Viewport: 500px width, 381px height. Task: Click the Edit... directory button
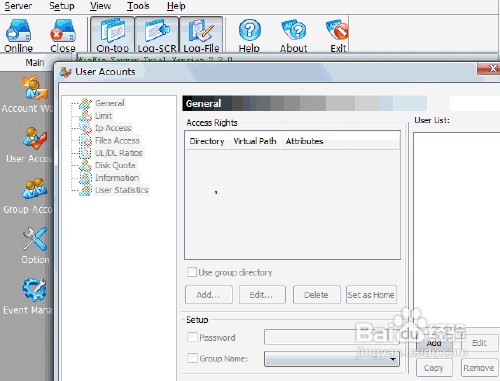click(262, 295)
